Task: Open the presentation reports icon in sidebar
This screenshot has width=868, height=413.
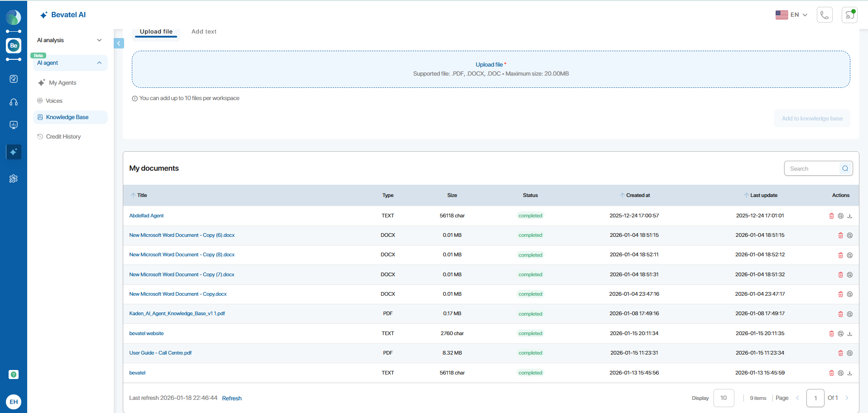Action: (14, 125)
